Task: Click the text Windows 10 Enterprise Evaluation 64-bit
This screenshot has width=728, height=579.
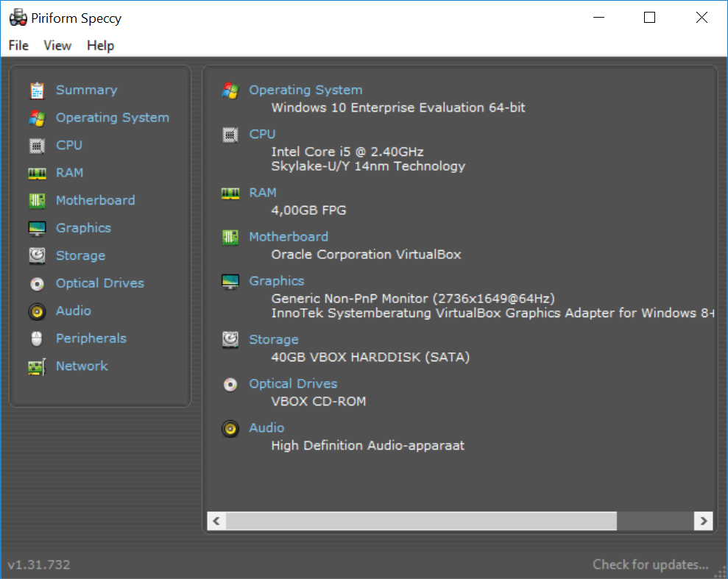Action: point(398,107)
